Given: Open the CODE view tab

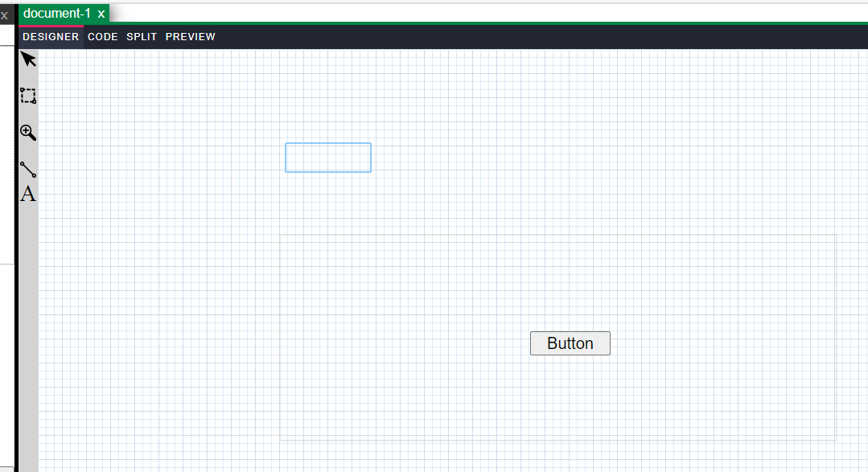Looking at the screenshot, I should coord(103,36).
